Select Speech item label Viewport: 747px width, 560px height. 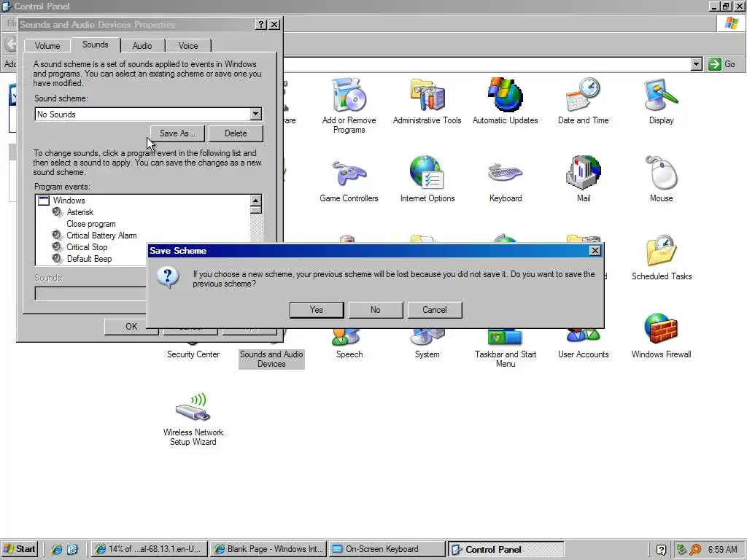349,354
